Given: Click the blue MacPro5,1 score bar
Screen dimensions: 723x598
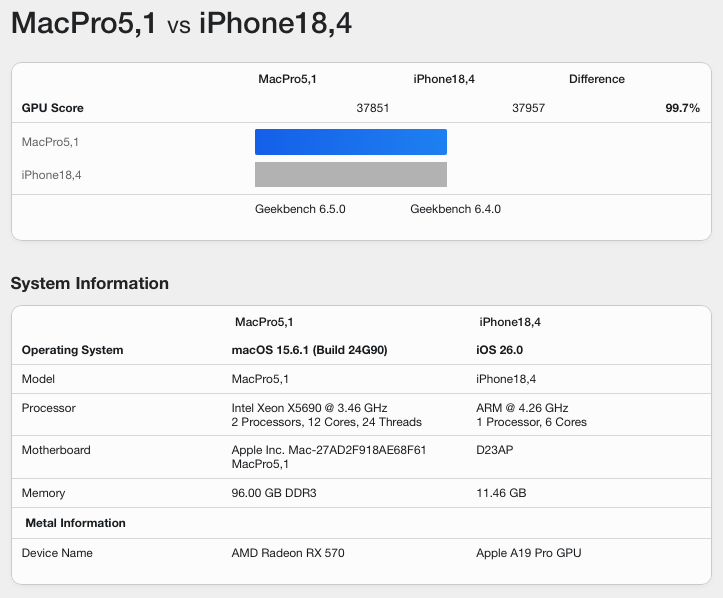Looking at the screenshot, I should click(350, 142).
